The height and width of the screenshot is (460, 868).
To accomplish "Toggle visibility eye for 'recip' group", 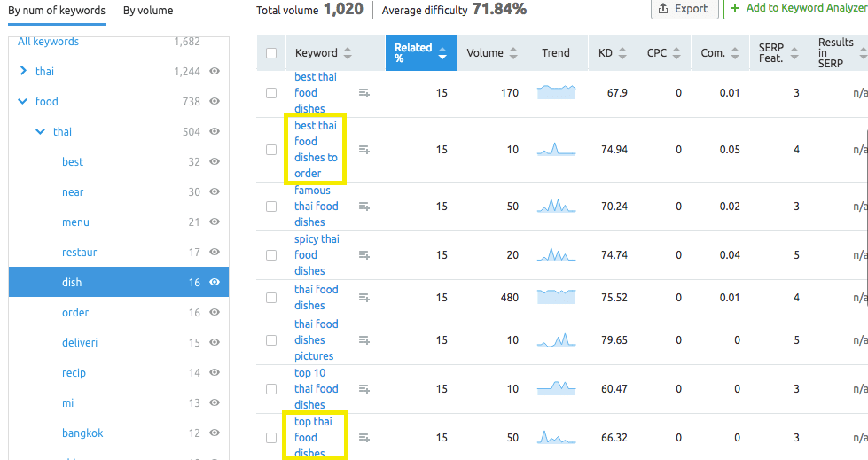I will click(215, 372).
